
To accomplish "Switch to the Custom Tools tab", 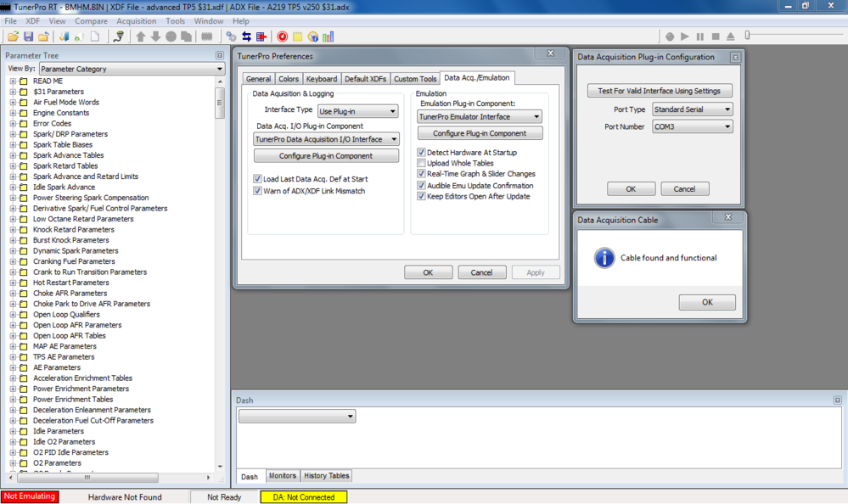I will tap(415, 78).
